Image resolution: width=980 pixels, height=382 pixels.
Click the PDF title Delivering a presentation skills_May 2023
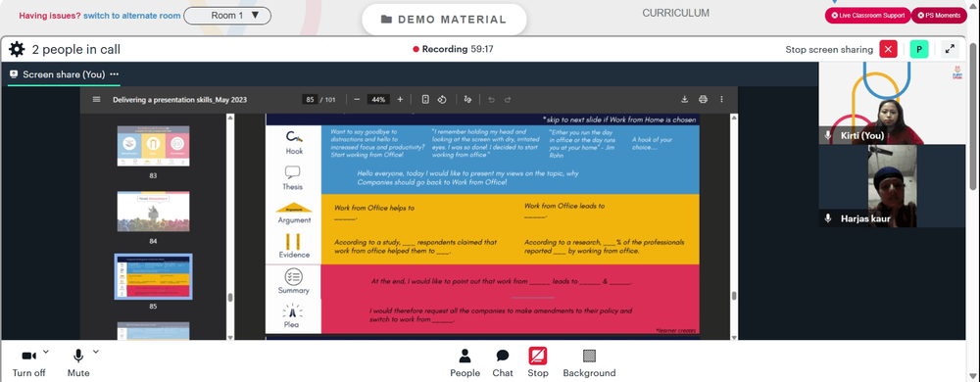tap(180, 99)
